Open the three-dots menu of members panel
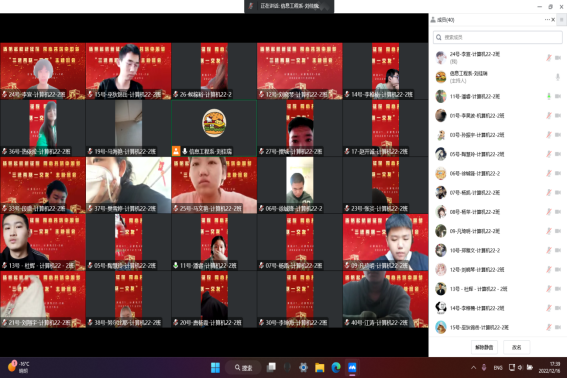The height and width of the screenshot is (378, 567). pos(547,20)
